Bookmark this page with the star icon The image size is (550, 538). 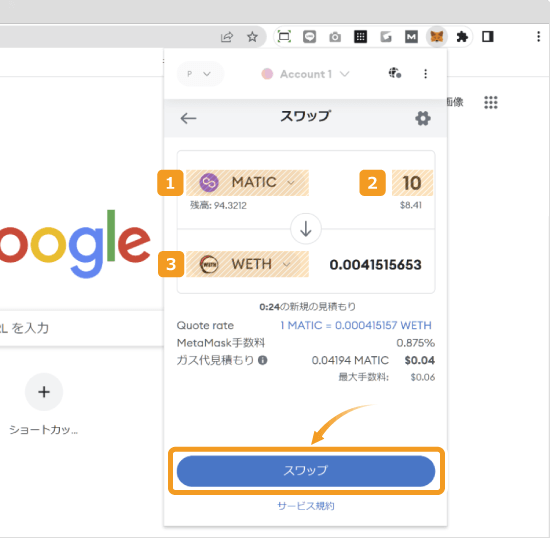point(252,36)
